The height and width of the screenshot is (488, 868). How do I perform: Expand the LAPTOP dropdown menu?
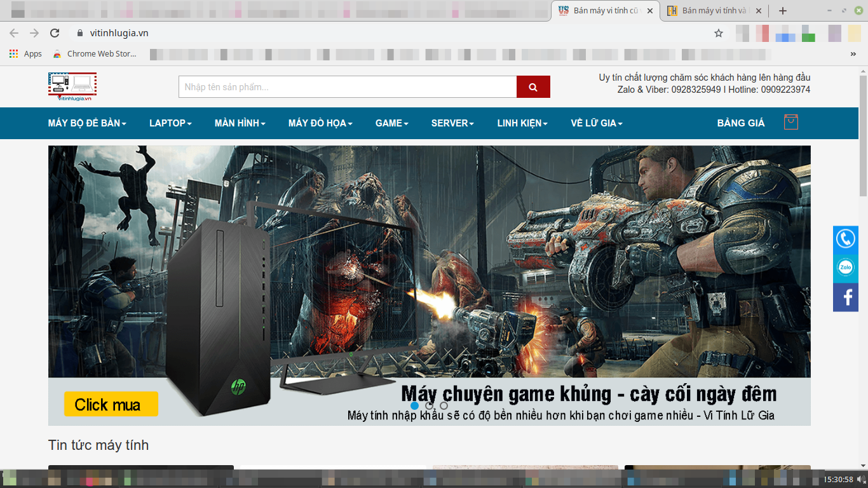coord(170,123)
